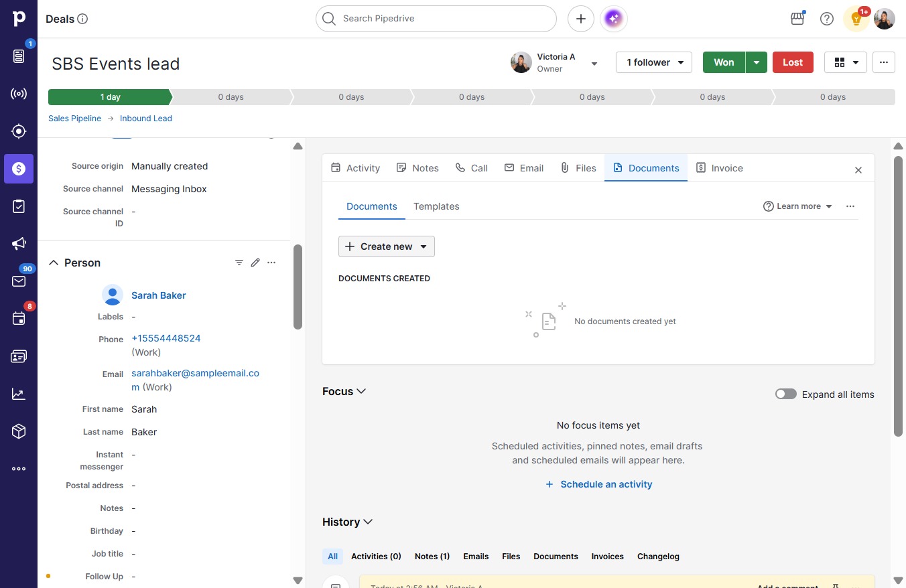The height and width of the screenshot is (588, 906).
Task: Filter history by Activities (0)
Action: (x=376, y=557)
